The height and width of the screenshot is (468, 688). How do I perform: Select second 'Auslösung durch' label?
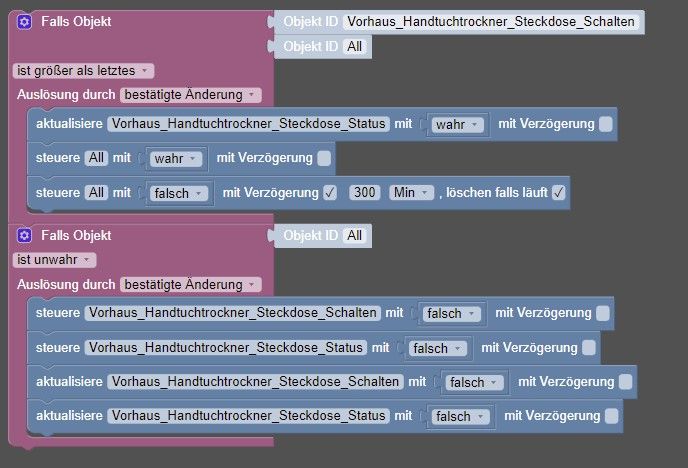point(66,285)
